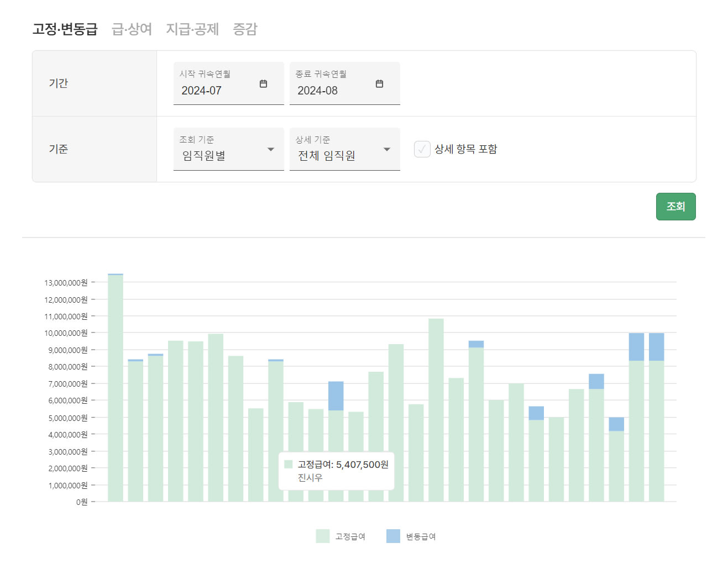Open the end month calendar picker icon

[x=379, y=84]
